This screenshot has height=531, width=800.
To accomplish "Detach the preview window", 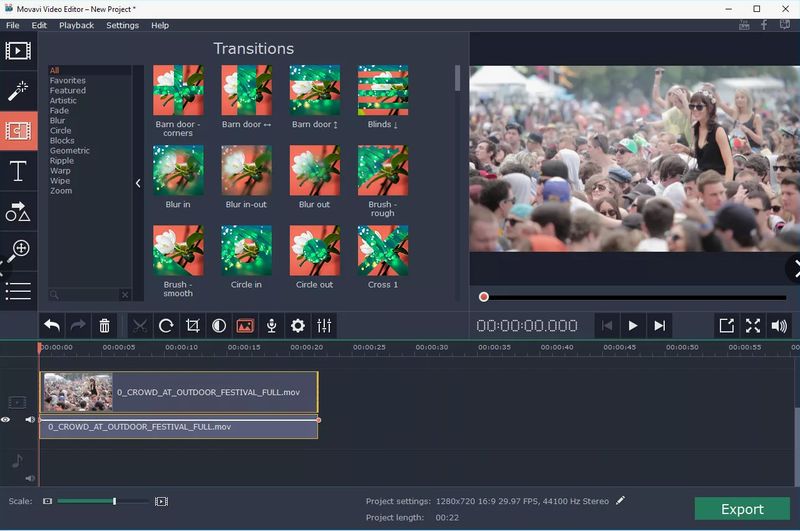I will 726,326.
